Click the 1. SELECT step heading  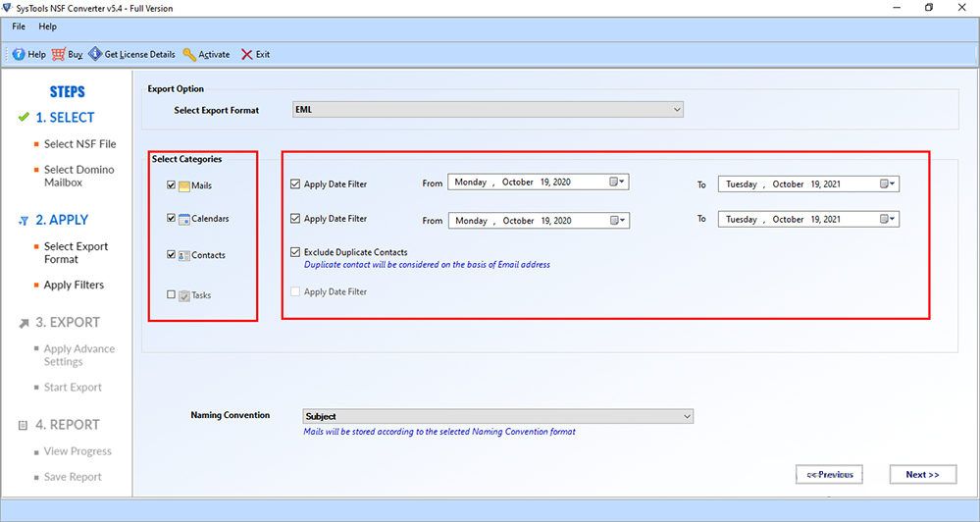pyautogui.click(x=65, y=117)
